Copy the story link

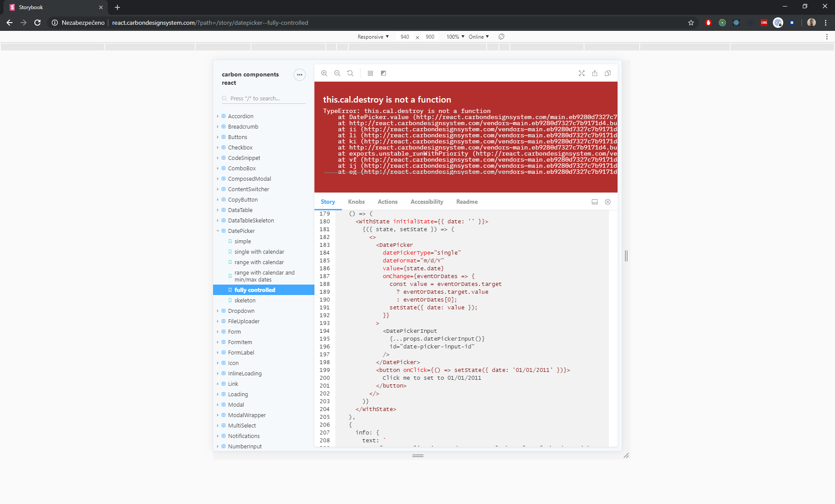click(608, 73)
